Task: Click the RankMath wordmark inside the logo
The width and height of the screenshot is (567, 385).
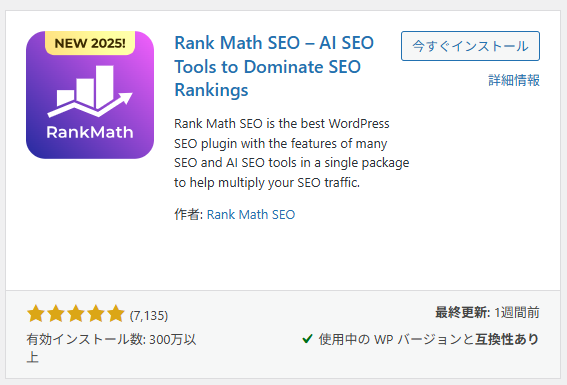Action: coord(90,132)
